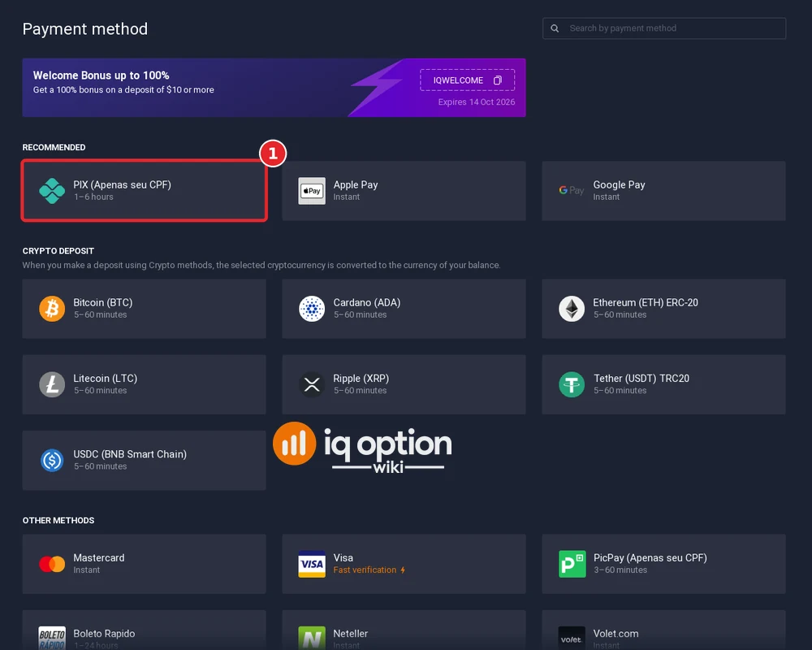The height and width of the screenshot is (650, 812).
Task: Click the PIX (Apenas seu CPF) label
Action: pyautogui.click(x=123, y=185)
